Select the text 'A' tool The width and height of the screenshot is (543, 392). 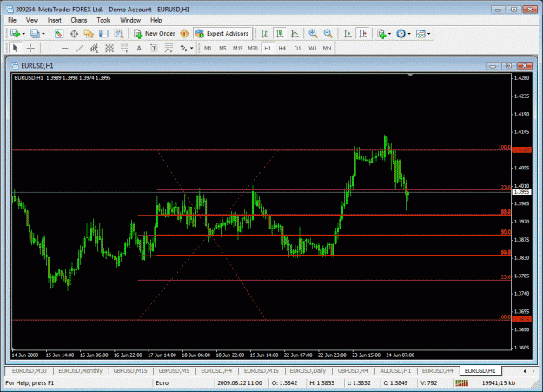pos(139,48)
